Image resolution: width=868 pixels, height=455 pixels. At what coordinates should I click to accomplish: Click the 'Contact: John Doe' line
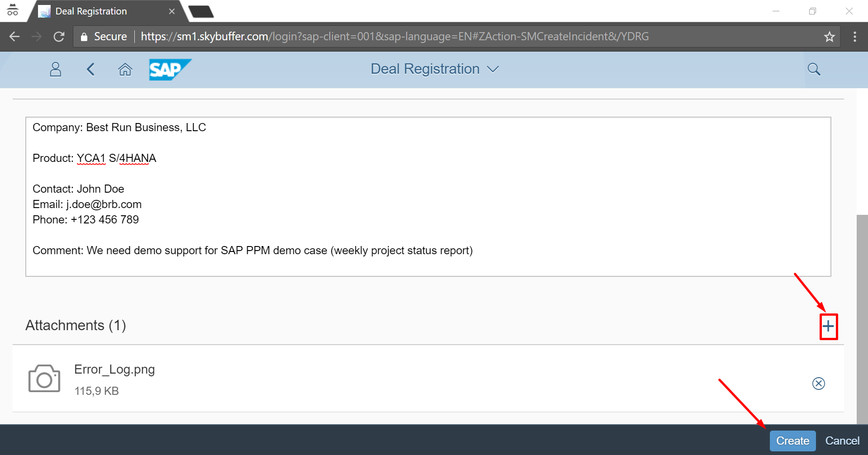tap(78, 189)
